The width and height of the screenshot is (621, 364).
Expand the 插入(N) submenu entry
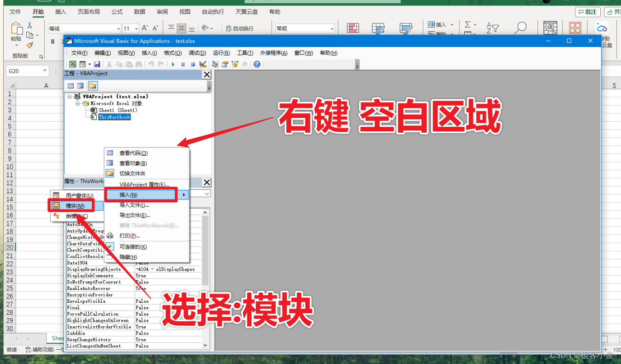[147, 195]
